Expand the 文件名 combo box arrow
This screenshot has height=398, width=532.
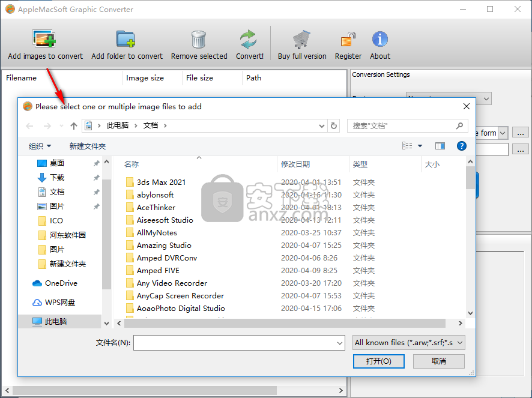[x=340, y=343]
